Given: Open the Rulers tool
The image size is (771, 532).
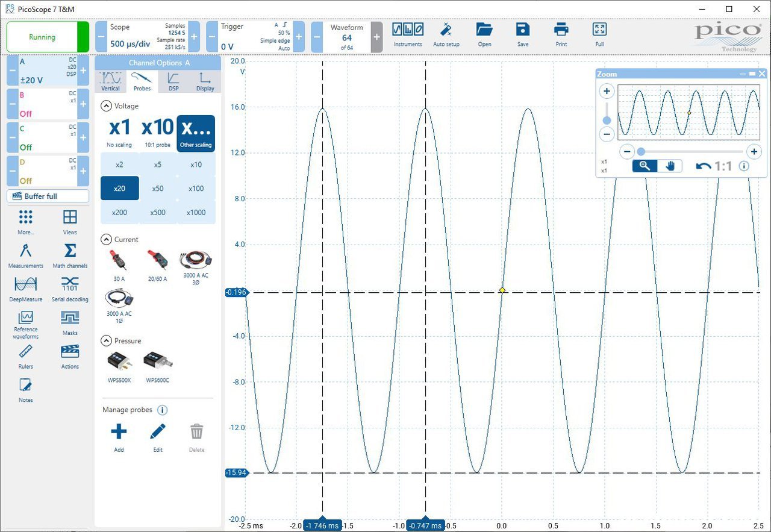Looking at the screenshot, I should pyautogui.click(x=25, y=357).
